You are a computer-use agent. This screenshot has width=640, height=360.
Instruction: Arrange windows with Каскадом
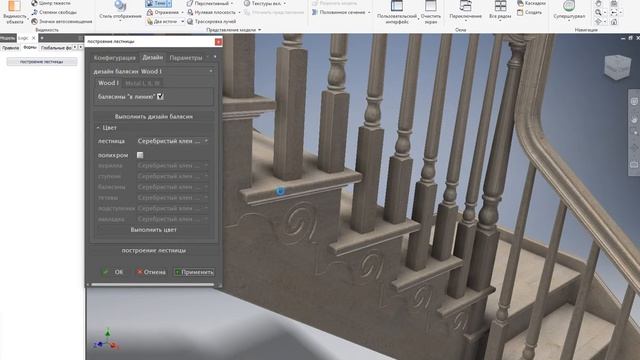(x=531, y=3)
